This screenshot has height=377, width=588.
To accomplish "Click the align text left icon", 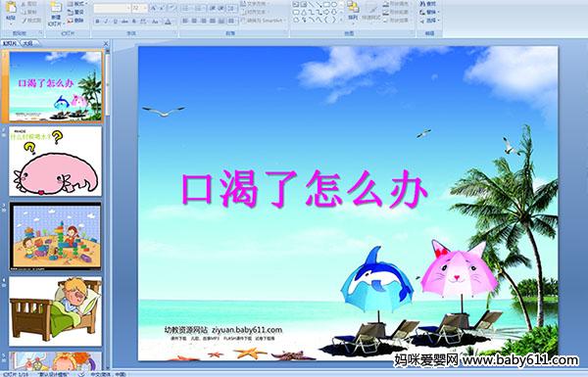I will coord(185,21).
